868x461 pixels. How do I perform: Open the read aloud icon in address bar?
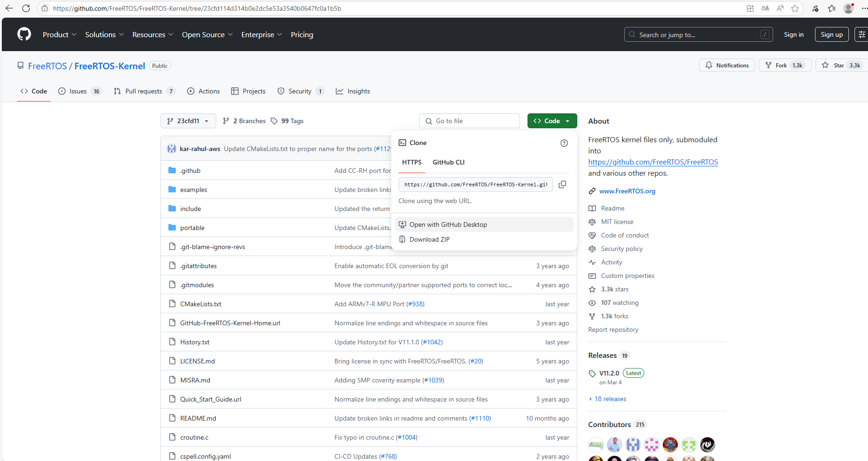[780, 8]
